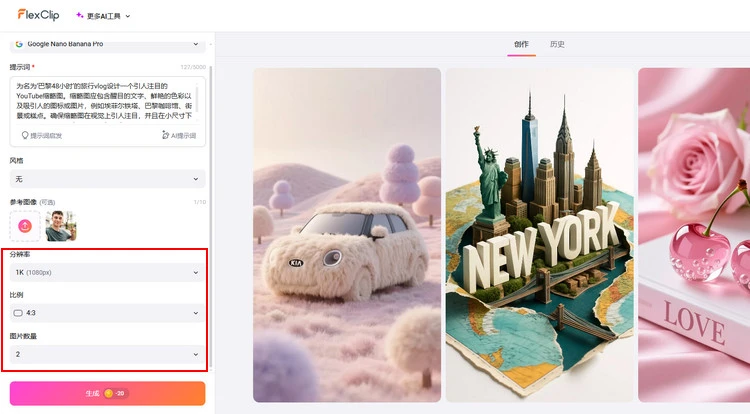750x414 pixels.
Task: Expand the 分辨率 1K resolution dropdown
Action: 107,272
